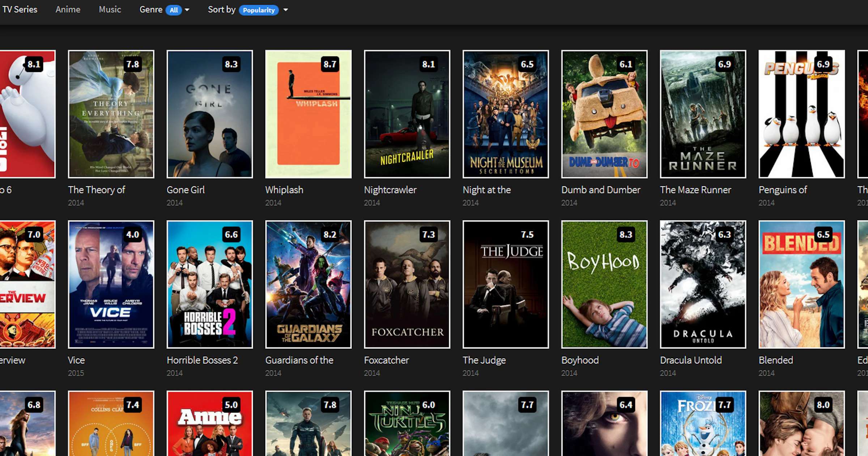Click the 2015 year under Vice

click(x=76, y=373)
